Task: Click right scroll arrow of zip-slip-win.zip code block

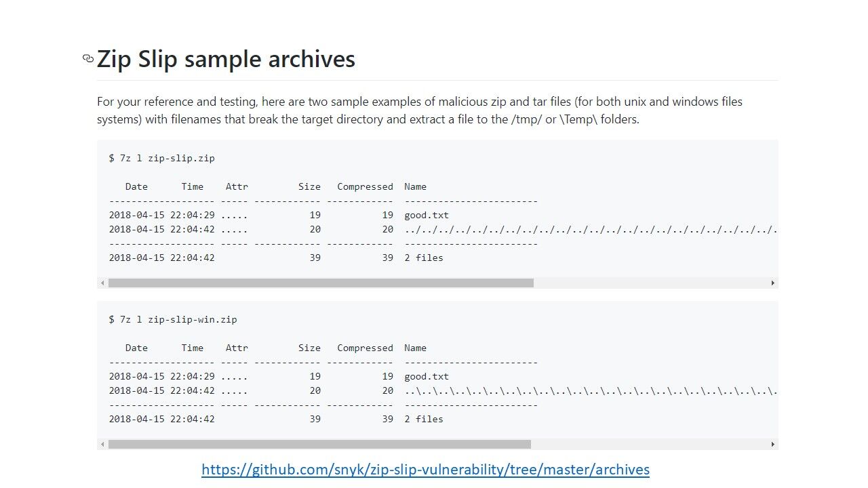Action: 772,444
